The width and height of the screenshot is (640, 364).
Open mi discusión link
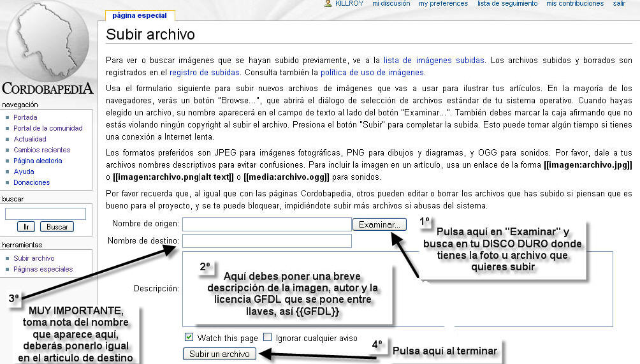click(x=391, y=3)
